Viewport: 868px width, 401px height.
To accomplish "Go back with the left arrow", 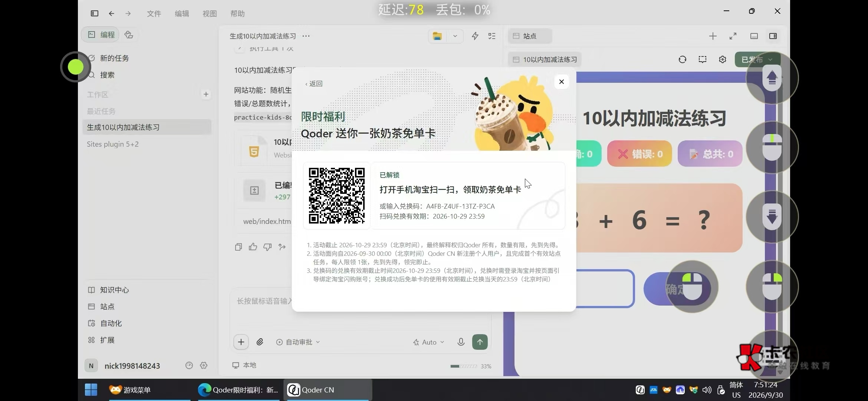I will (111, 13).
